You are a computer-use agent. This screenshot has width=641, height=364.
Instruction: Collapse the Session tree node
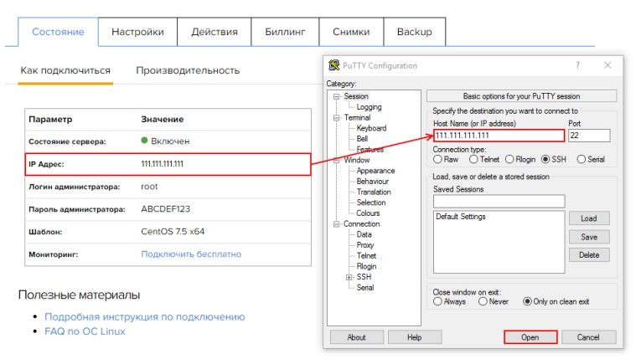click(x=336, y=96)
